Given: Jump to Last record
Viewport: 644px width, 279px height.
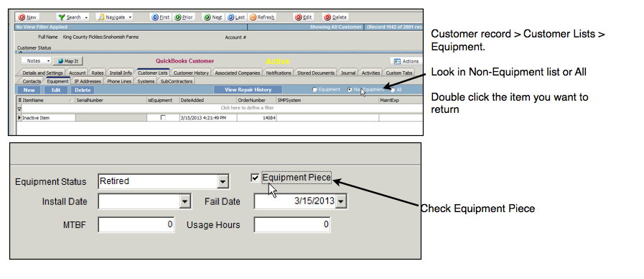Looking at the screenshot, I should 236,17.
